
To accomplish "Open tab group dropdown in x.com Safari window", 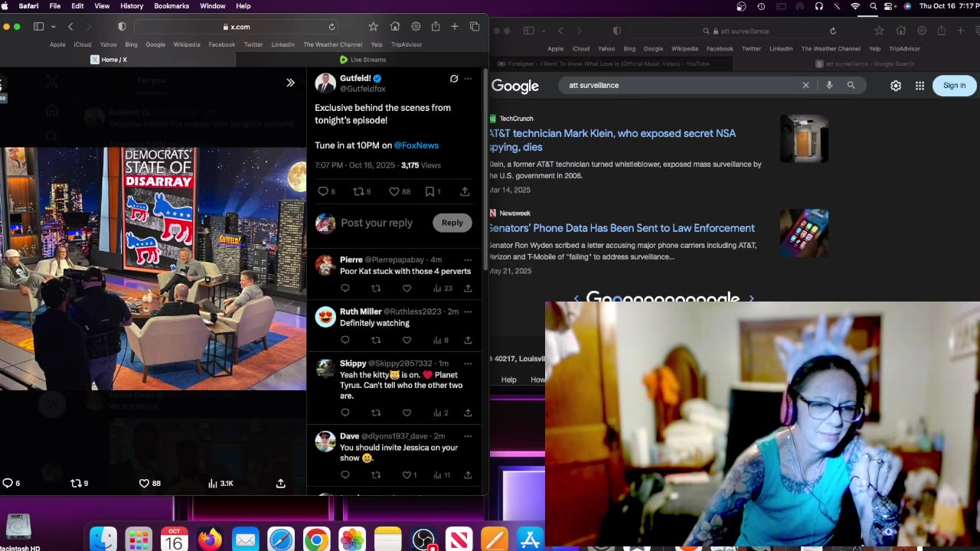I will point(53,27).
